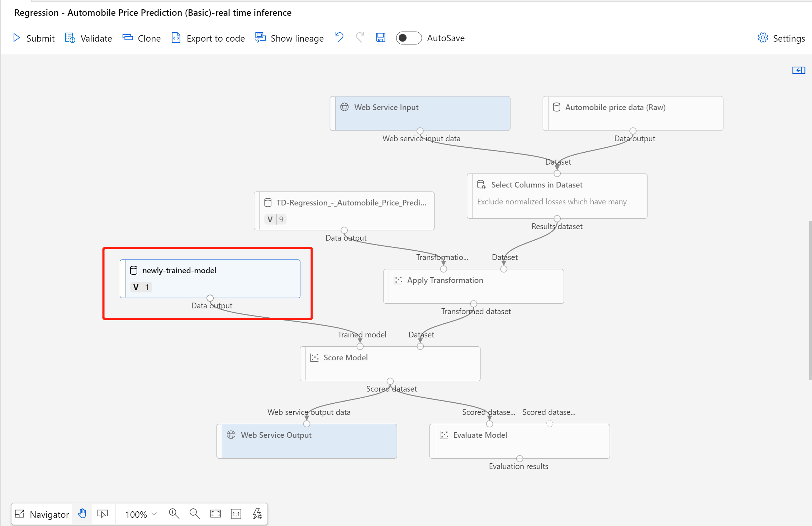Toggle the AutoSave switch on/off
This screenshot has height=526, width=812.
click(408, 38)
